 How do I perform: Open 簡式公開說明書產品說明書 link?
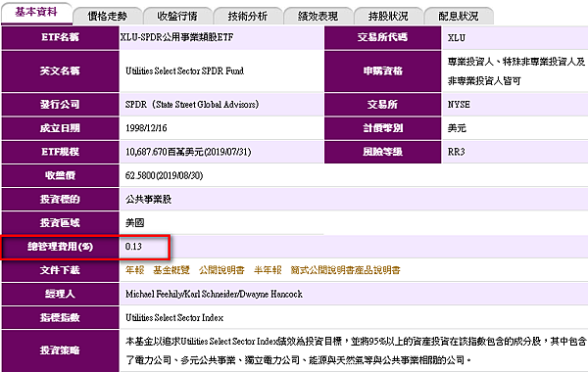[345, 270]
